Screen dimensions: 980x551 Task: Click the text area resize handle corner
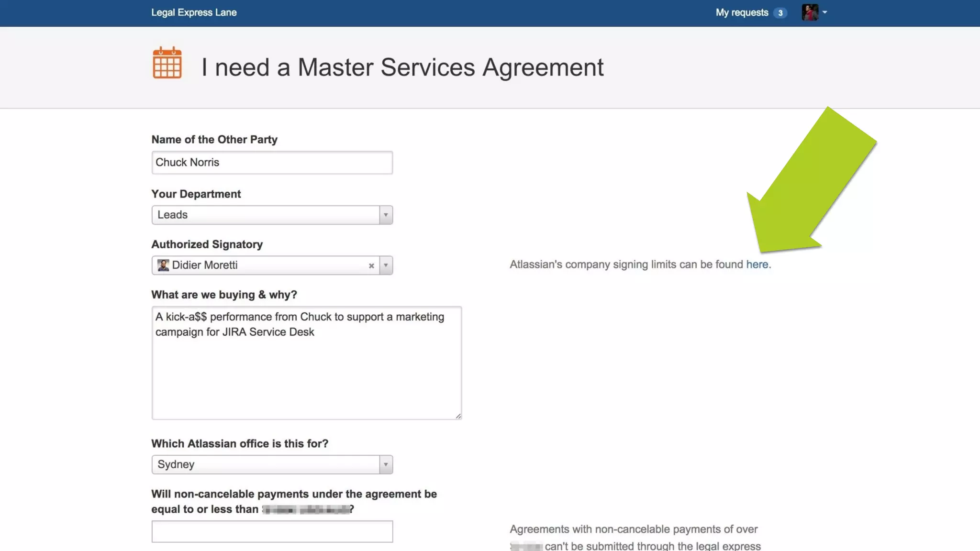458,416
